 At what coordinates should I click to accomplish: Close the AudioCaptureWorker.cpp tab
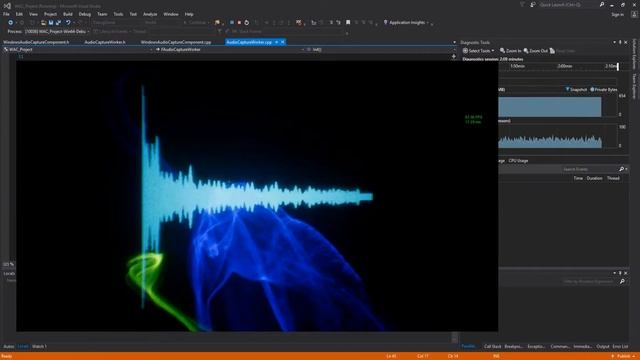(282, 42)
